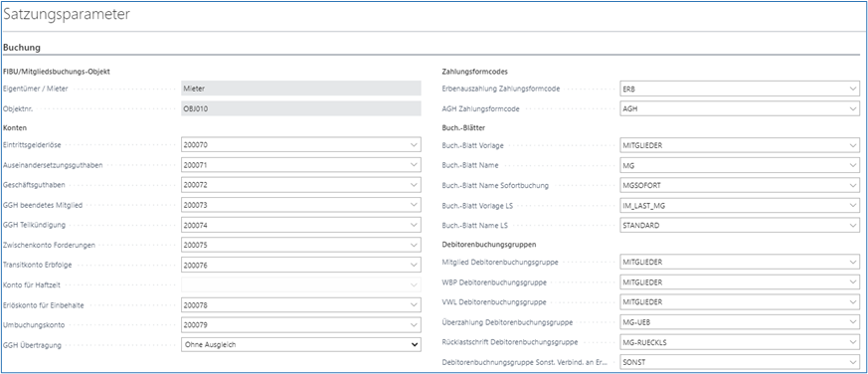The height and width of the screenshot is (374, 868).
Task: Expand Erbenauszahlung Zahlungsformcode dropdown
Action: [852, 89]
